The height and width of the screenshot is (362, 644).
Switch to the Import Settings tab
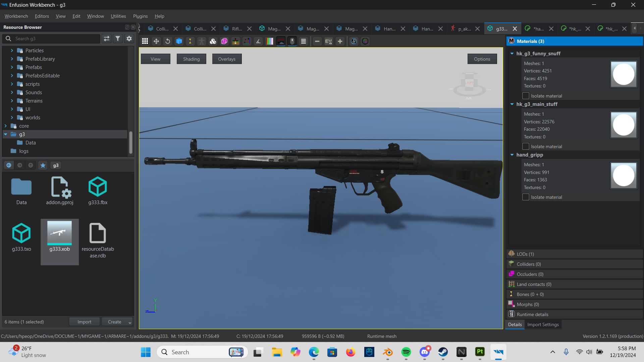[543, 324]
